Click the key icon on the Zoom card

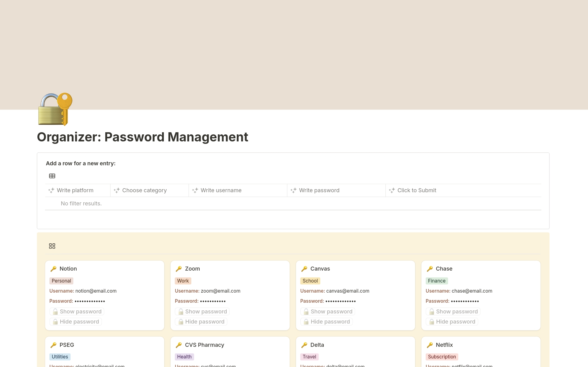click(x=179, y=269)
